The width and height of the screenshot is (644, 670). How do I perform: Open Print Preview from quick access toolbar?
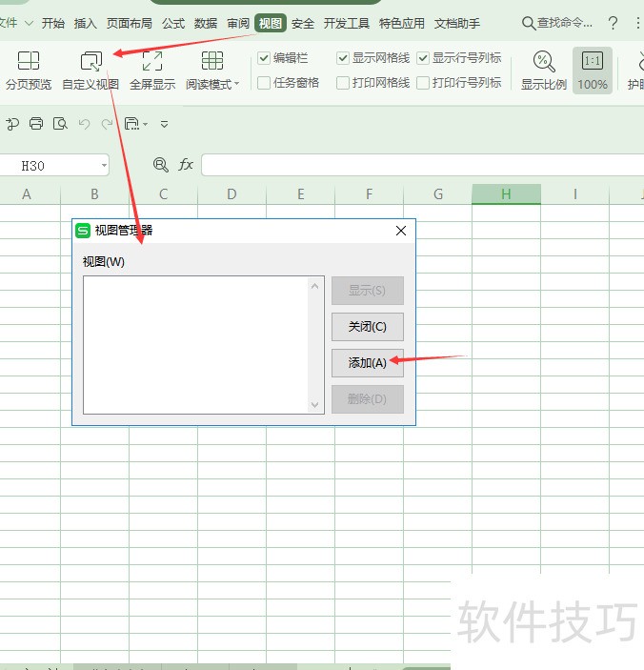click(x=60, y=124)
